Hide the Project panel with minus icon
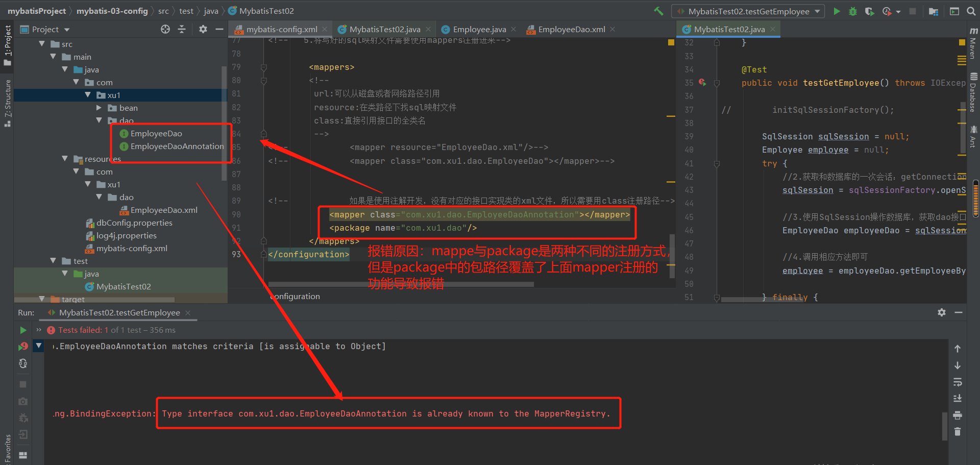Image resolution: width=980 pixels, height=465 pixels. coord(219,29)
